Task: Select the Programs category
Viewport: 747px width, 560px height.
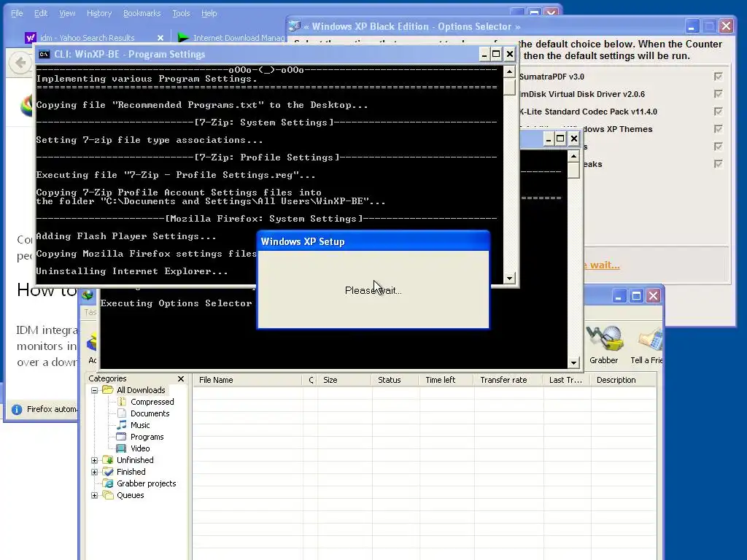Action: point(147,437)
